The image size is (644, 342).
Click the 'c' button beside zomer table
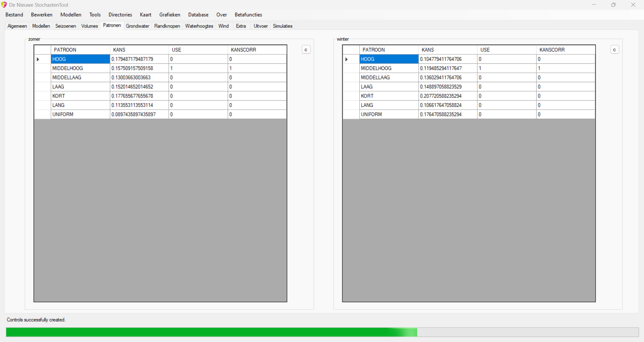coord(306,50)
